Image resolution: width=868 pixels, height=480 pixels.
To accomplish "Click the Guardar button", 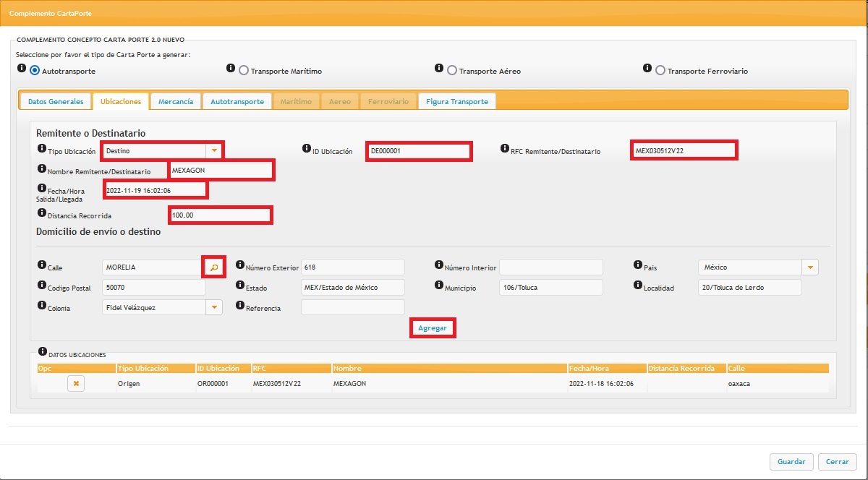I will coord(791,461).
